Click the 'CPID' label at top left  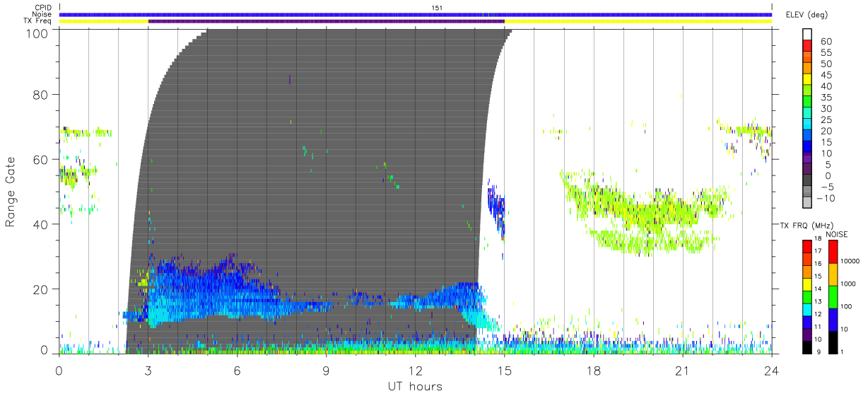tap(43, 8)
